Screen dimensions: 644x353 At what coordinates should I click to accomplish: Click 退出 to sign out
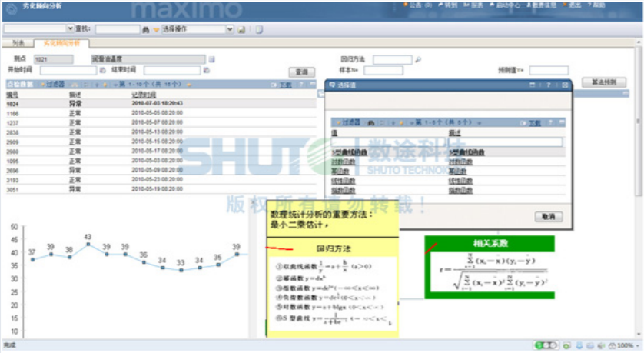pos(572,5)
